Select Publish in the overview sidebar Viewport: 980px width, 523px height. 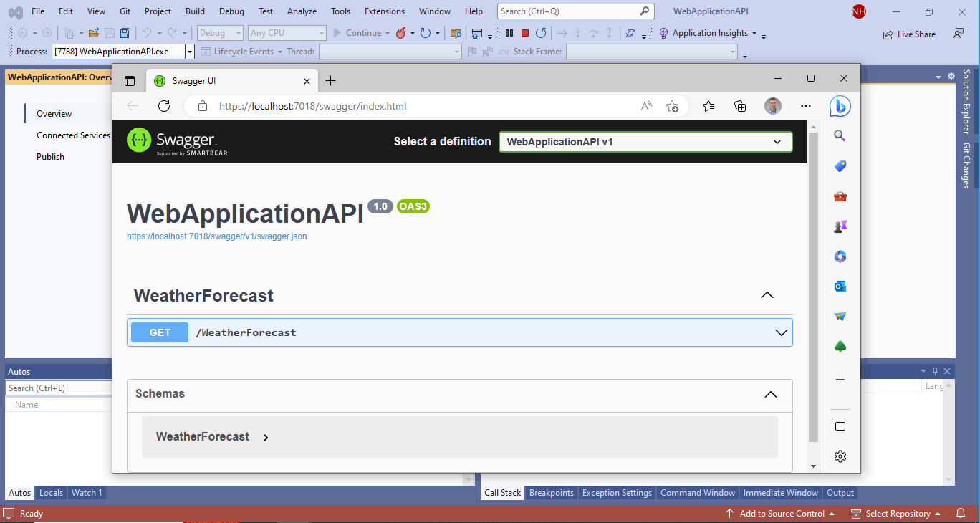(x=50, y=157)
